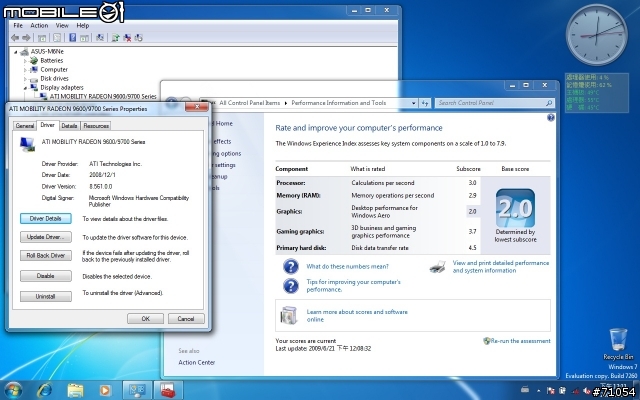
Task: Click the Roll Back Driver button
Action: point(45,256)
